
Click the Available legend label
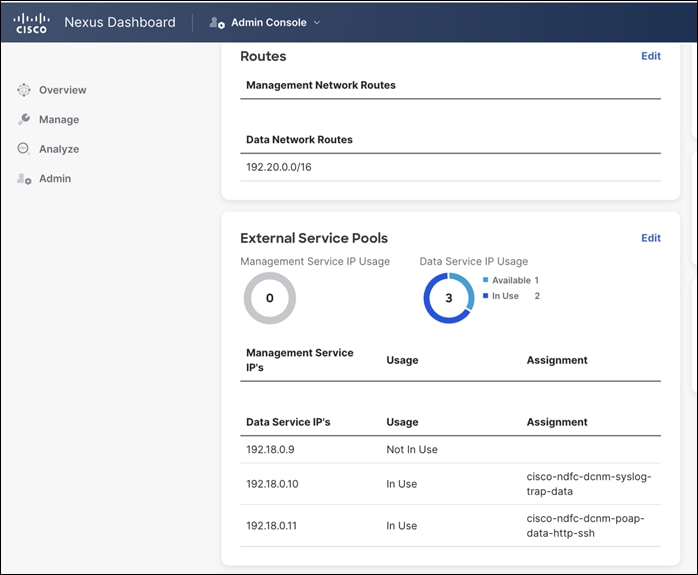[x=511, y=280]
